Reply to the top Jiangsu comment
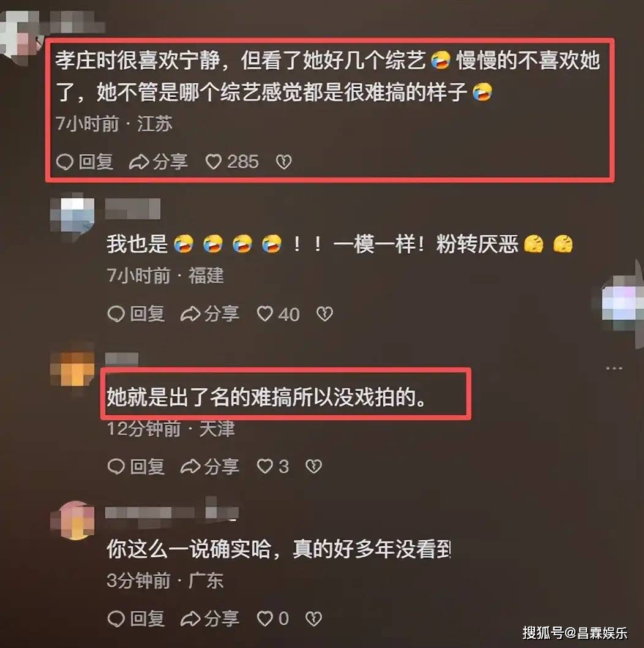This screenshot has height=648, width=644. [84, 162]
